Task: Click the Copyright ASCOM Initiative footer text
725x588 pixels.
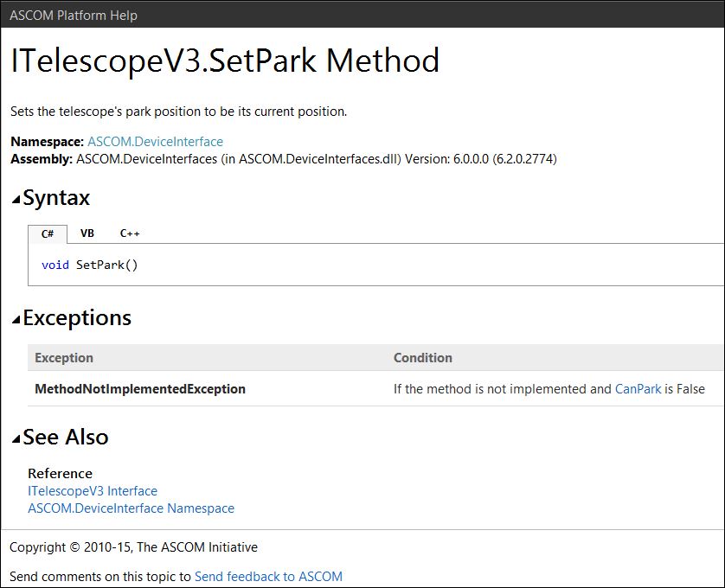Action: (x=133, y=546)
